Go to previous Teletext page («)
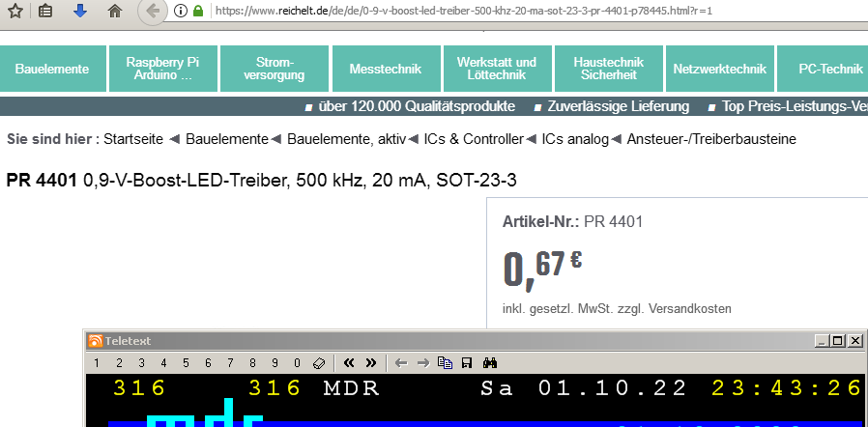 pos(349,363)
